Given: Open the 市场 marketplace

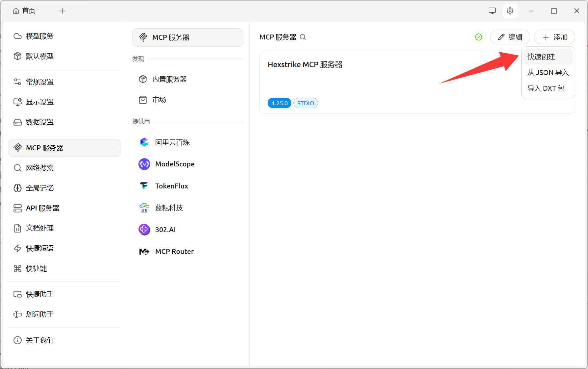Looking at the screenshot, I should (x=159, y=100).
